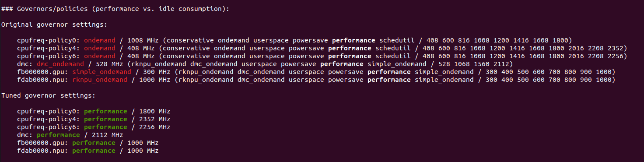Click green 'performance' on tuned fdab0000.npu line

[x=94, y=151]
